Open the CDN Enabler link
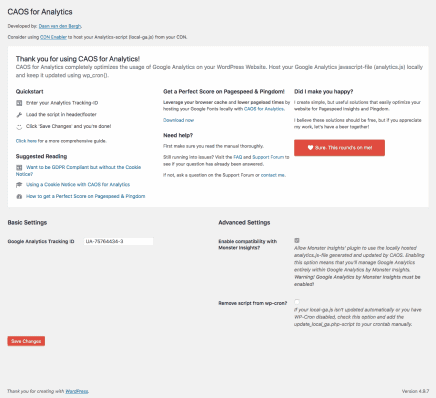 [53, 37]
